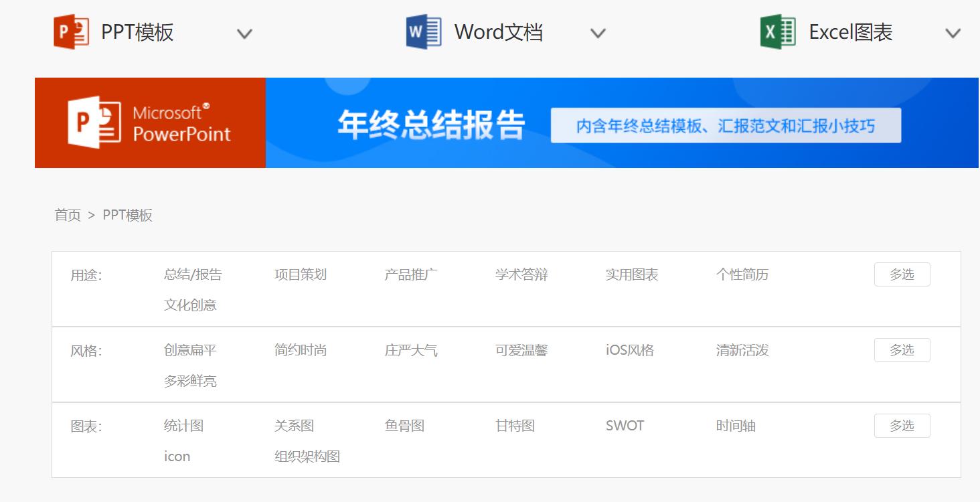Open the 首页 breadcrumb link

point(67,215)
